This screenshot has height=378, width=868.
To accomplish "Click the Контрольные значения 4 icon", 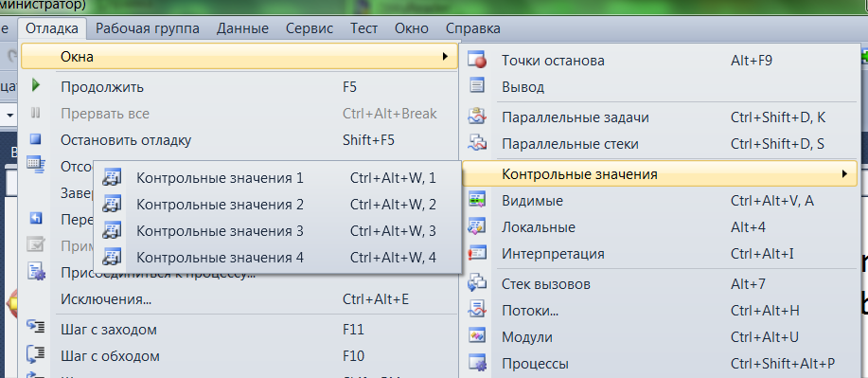I will (x=112, y=257).
